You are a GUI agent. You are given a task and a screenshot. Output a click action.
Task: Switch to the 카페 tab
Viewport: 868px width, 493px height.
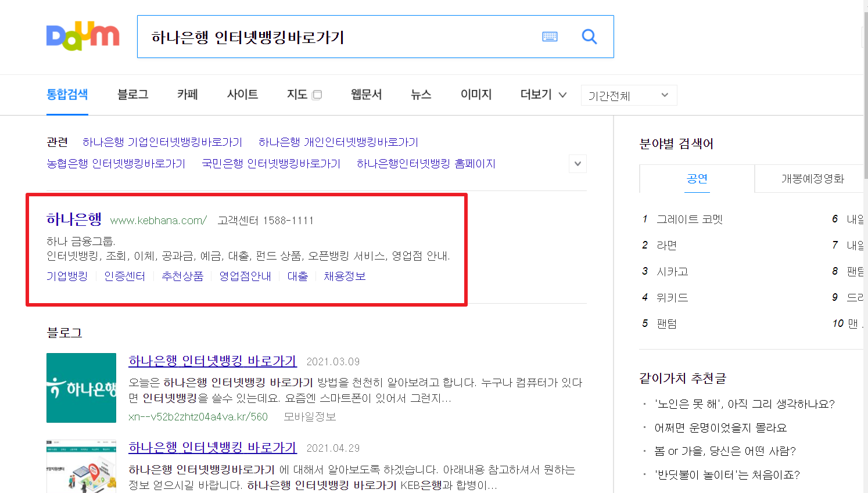pyautogui.click(x=188, y=94)
